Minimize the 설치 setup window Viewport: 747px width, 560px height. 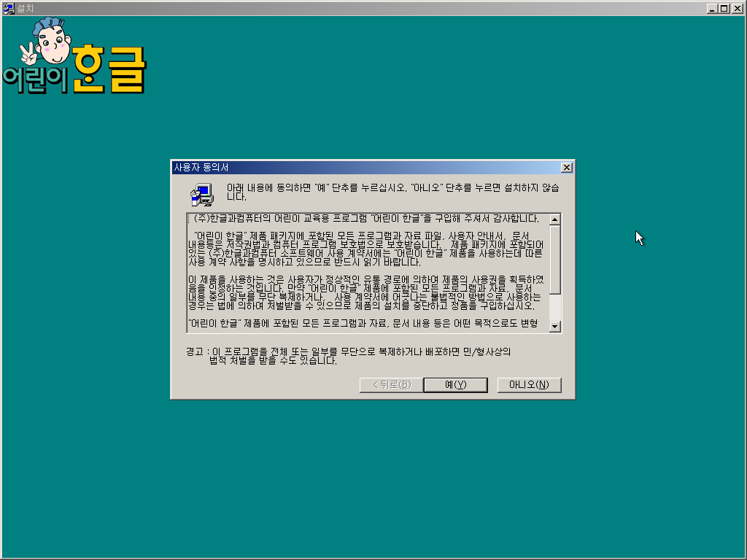point(712,9)
